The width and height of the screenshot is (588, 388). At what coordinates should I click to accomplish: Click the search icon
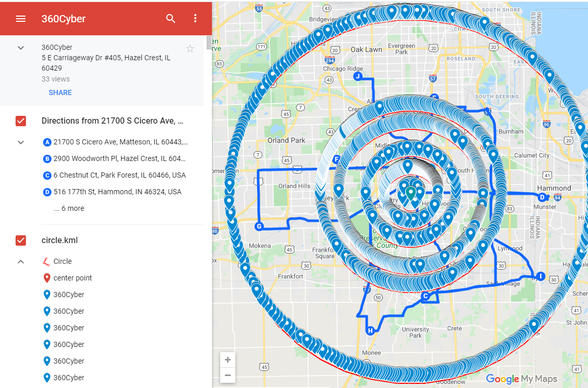coord(170,19)
